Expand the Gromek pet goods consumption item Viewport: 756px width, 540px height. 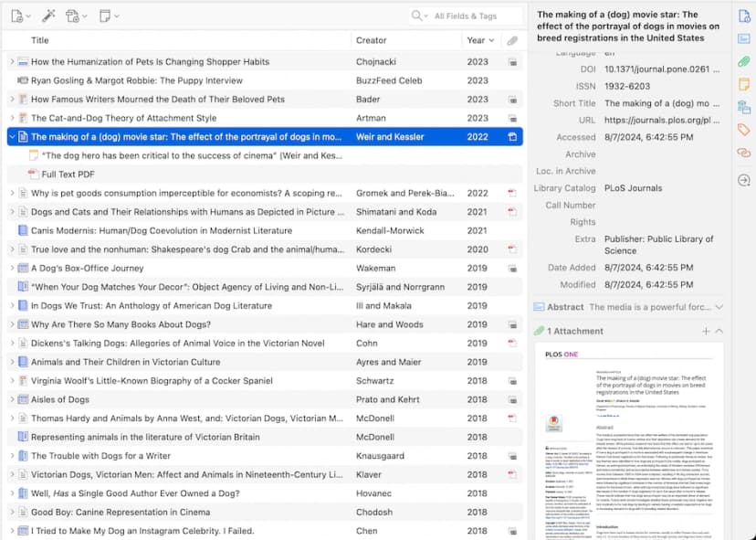[x=12, y=193]
